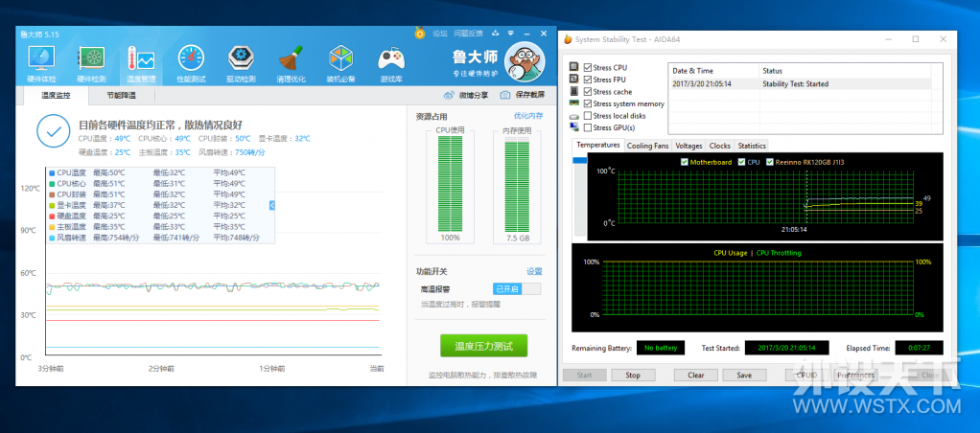Open 问题反馈 feedback link
Image resolution: width=980 pixels, height=433 pixels.
[469, 34]
